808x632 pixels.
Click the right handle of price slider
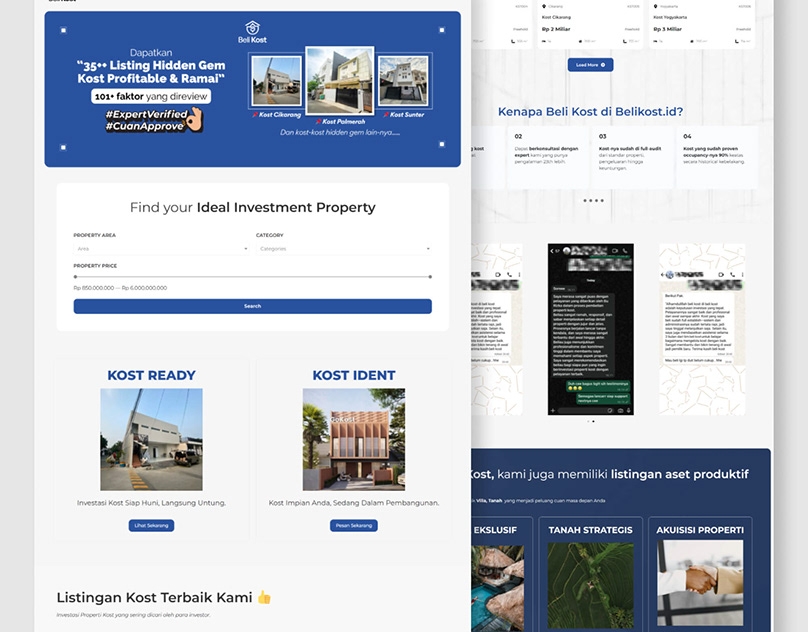point(430,277)
